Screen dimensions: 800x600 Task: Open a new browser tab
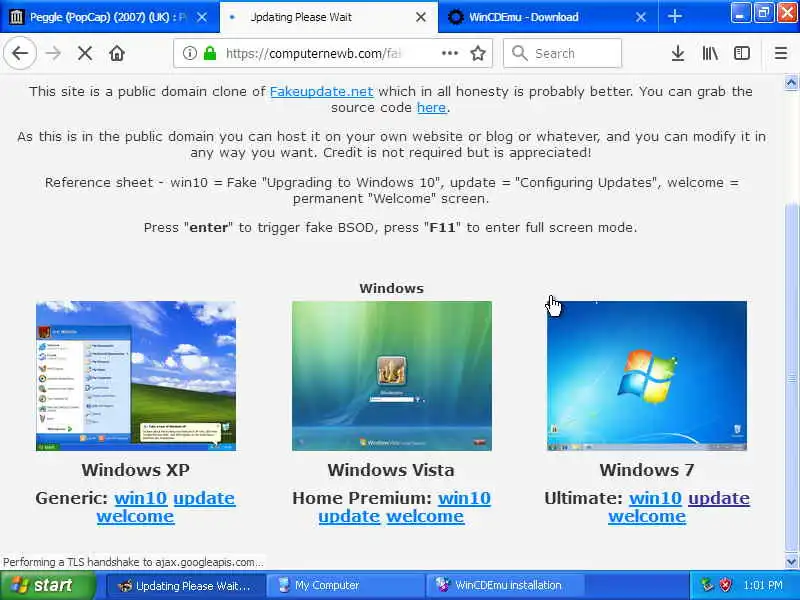pyautogui.click(x=674, y=17)
